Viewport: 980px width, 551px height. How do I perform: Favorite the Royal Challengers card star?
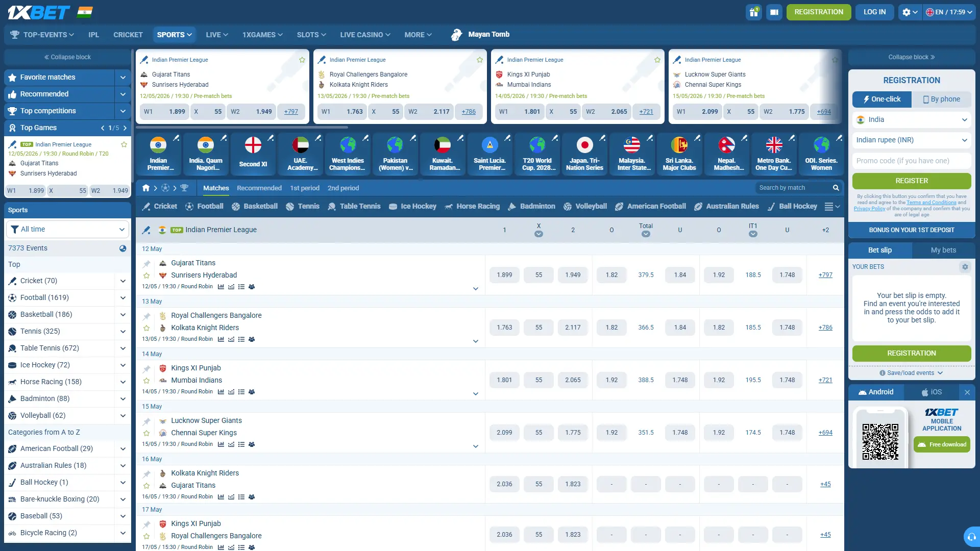point(480,60)
